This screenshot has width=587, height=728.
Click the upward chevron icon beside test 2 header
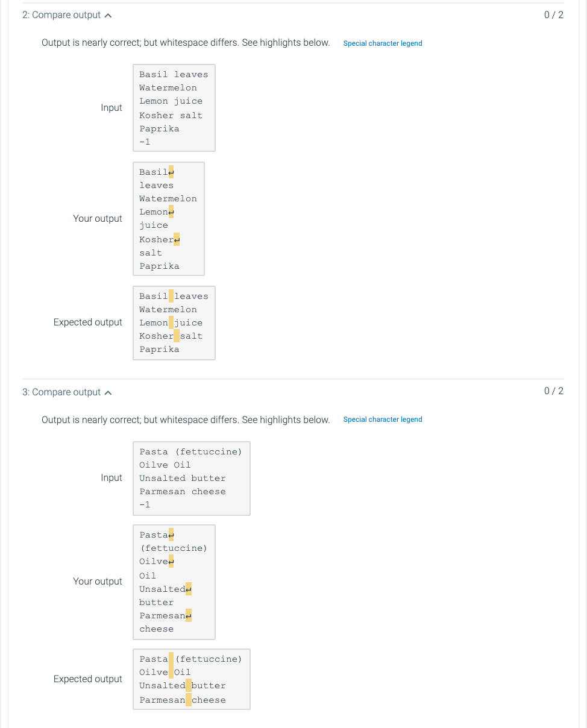[x=108, y=14]
